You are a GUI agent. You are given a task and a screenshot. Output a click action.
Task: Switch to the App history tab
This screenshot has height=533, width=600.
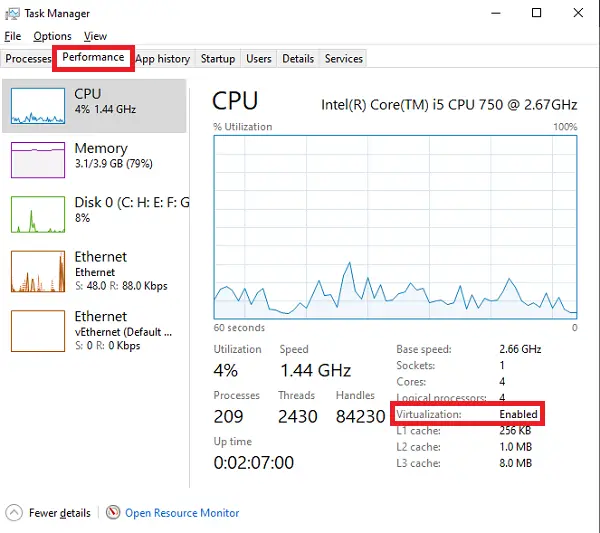pos(162,59)
